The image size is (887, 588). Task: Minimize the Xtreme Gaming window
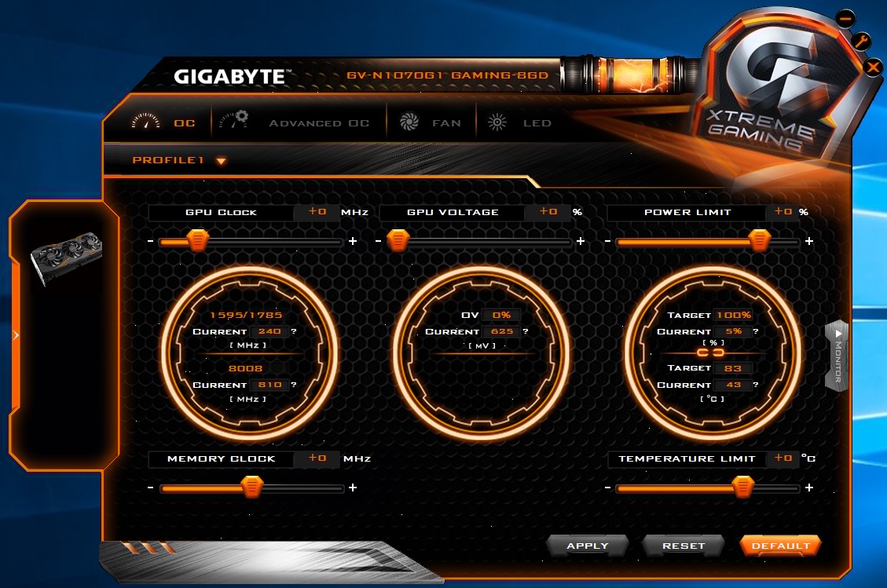tap(845, 19)
